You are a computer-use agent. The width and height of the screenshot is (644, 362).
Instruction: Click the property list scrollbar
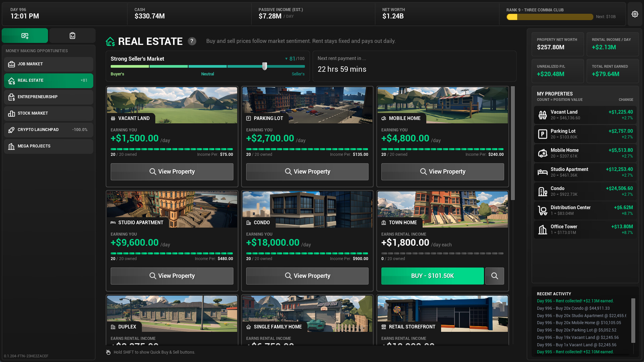[513, 143]
